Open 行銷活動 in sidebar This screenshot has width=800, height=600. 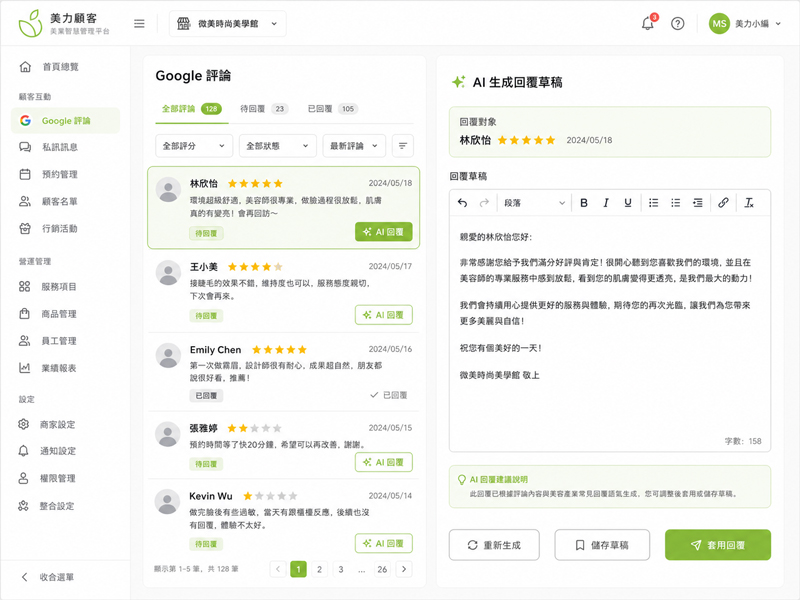65,229
